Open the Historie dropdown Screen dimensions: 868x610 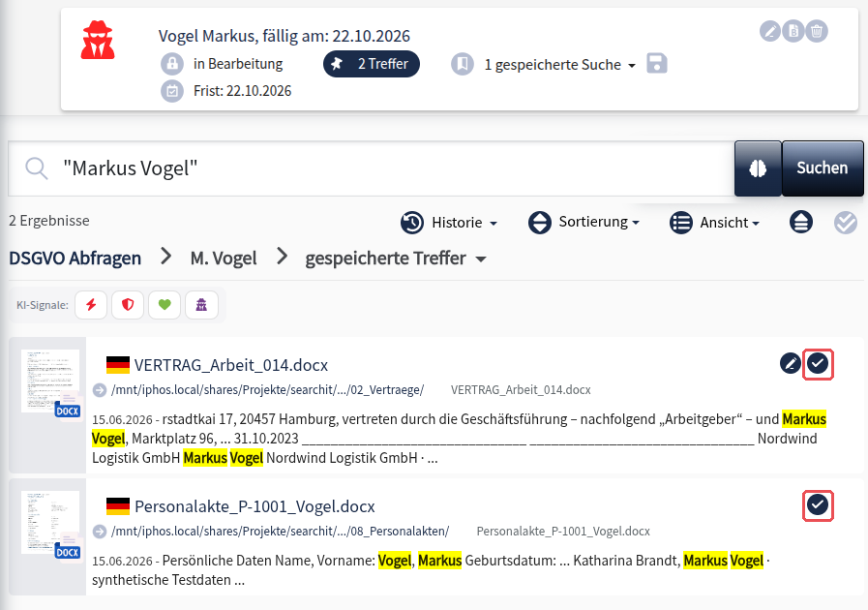coord(449,222)
